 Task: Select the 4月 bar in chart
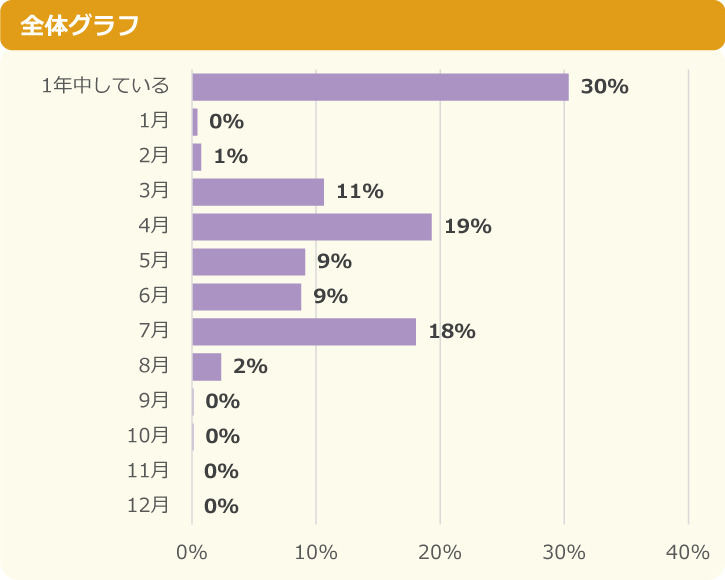(x=312, y=227)
